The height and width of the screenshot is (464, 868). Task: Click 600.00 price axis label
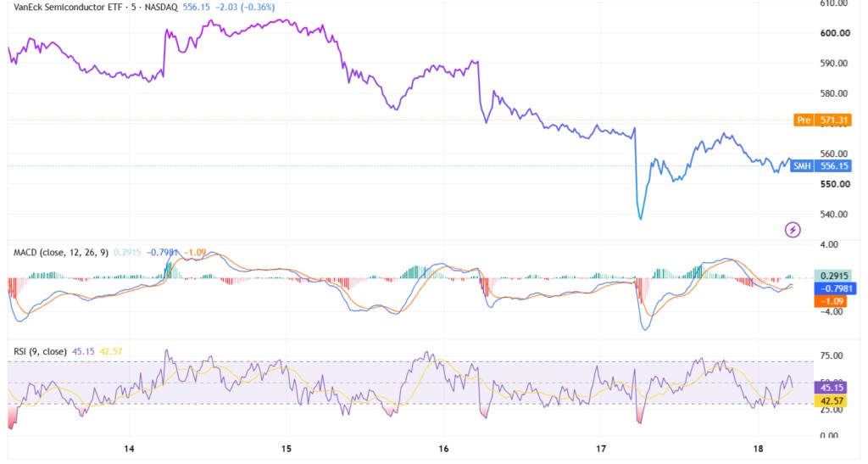coord(835,33)
